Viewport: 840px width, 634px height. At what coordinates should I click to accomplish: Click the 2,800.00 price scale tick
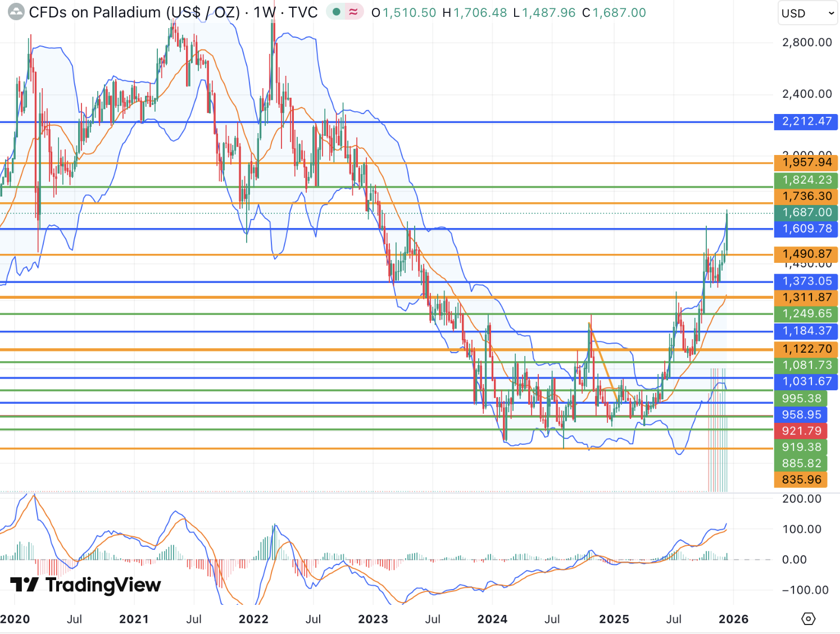pyautogui.click(x=806, y=43)
